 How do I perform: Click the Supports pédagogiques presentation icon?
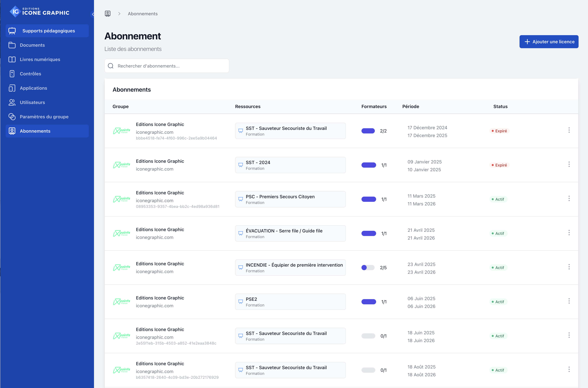click(x=12, y=31)
